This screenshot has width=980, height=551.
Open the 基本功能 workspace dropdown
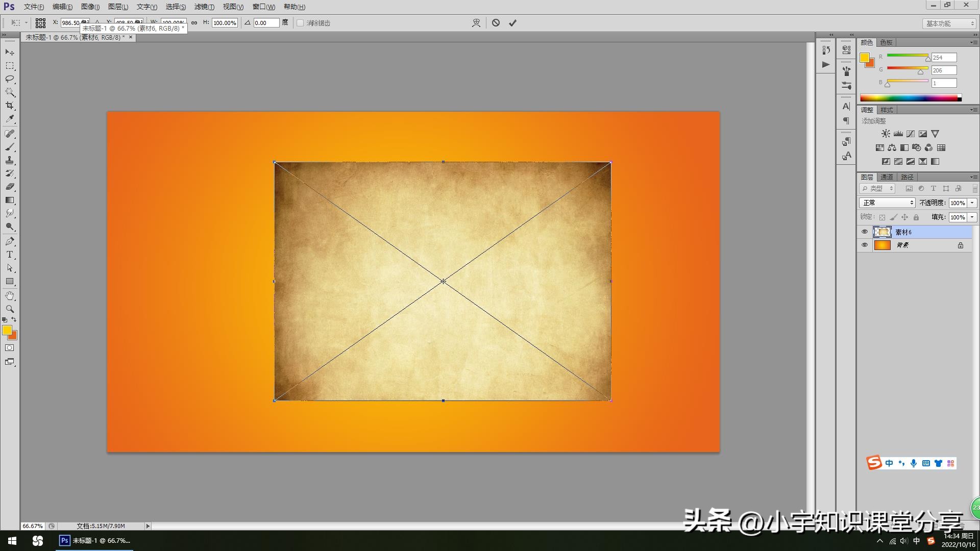[x=950, y=23]
